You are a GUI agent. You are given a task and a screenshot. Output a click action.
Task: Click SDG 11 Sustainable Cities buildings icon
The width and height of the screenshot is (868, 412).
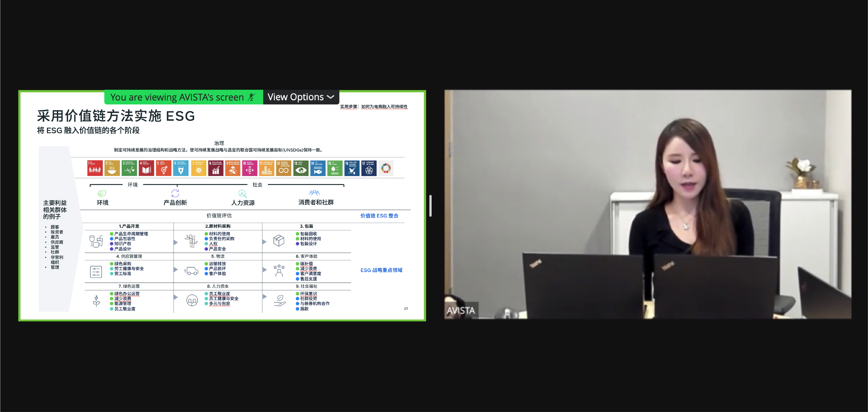coord(267,168)
